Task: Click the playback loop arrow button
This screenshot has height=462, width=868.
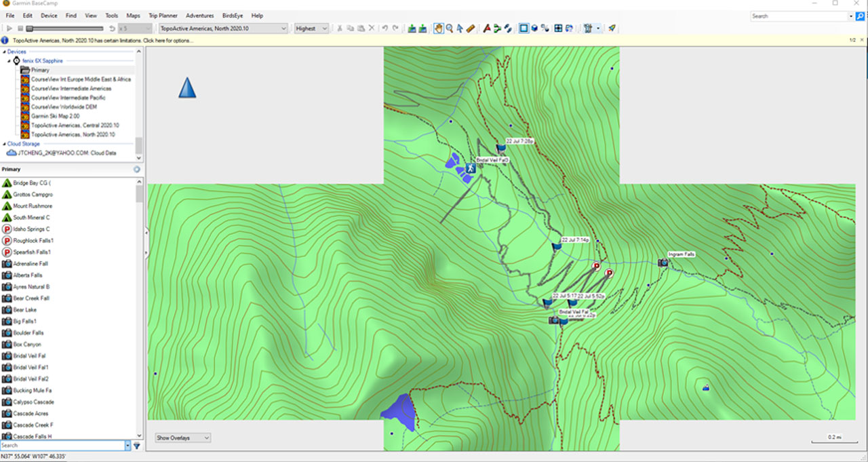Action: [x=112, y=28]
